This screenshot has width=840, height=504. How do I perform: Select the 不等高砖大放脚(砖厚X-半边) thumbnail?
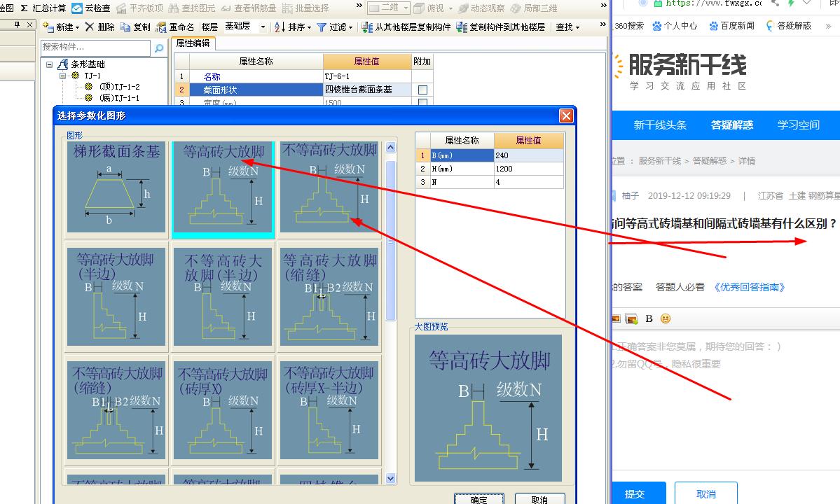tap(329, 411)
